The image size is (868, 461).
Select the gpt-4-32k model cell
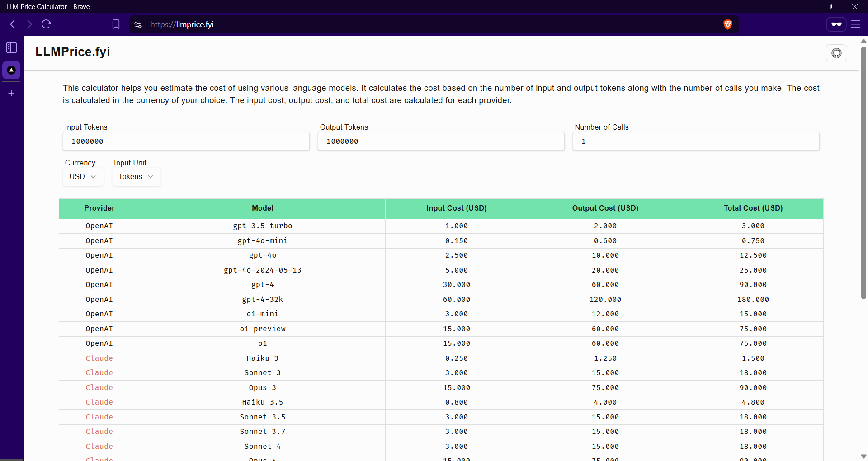[x=263, y=300]
